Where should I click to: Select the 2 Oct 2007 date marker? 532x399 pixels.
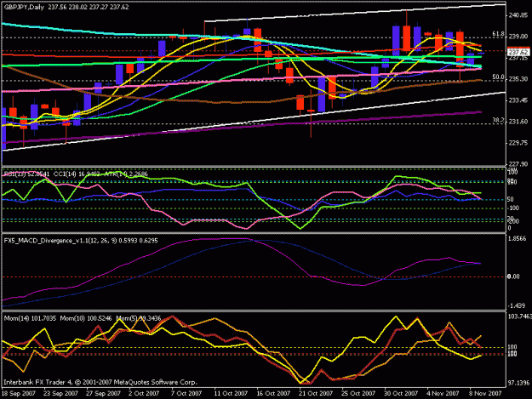click(x=144, y=393)
